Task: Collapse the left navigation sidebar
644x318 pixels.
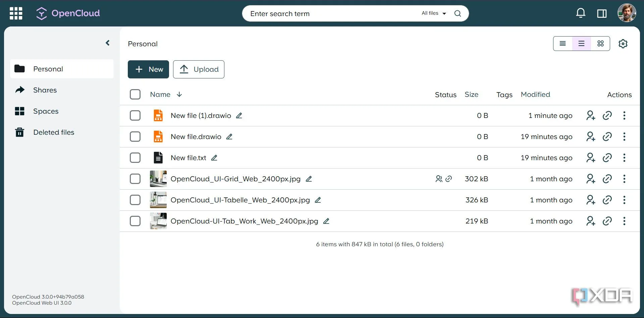Action: click(108, 43)
